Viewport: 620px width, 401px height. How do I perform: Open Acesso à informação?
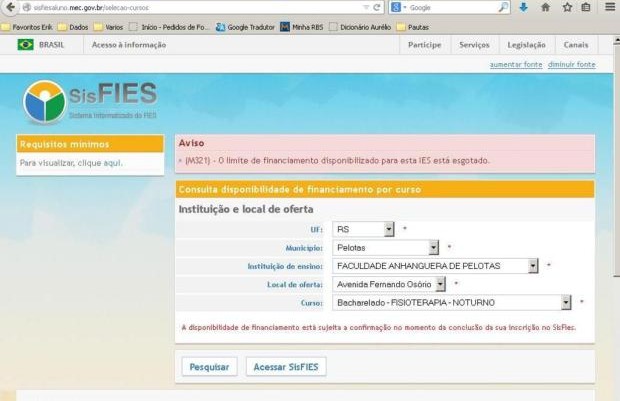(x=129, y=45)
